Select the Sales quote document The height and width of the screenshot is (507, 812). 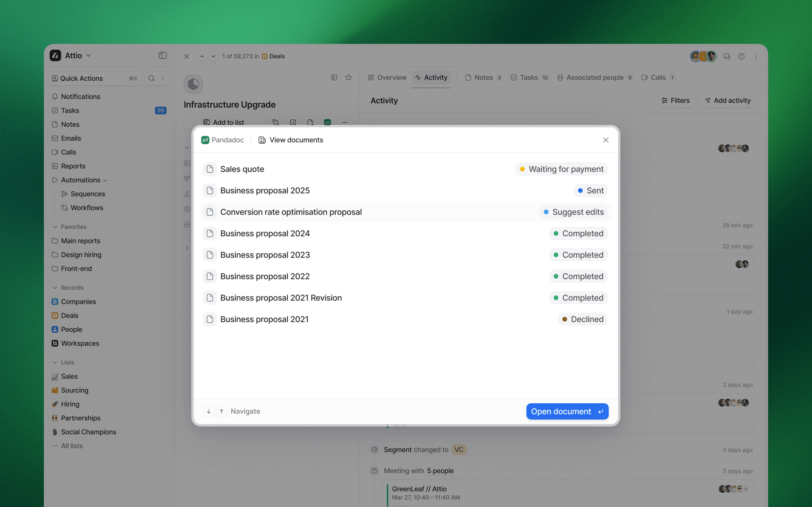coord(242,169)
